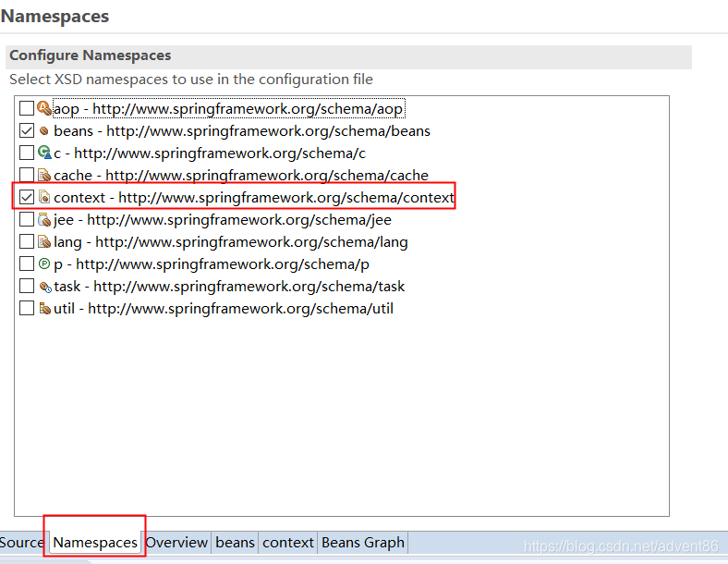Click the context namespace icon
The width and height of the screenshot is (728, 564).
point(44,197)
